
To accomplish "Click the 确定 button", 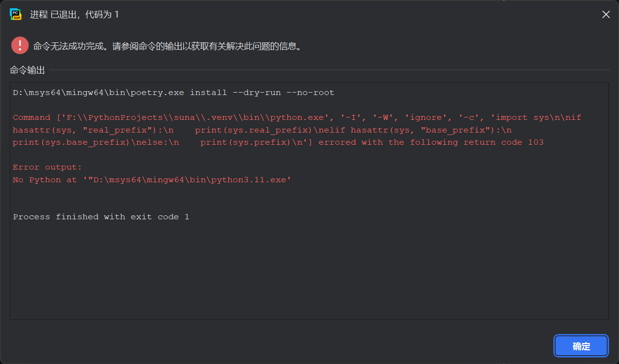I will click(581, 346).
